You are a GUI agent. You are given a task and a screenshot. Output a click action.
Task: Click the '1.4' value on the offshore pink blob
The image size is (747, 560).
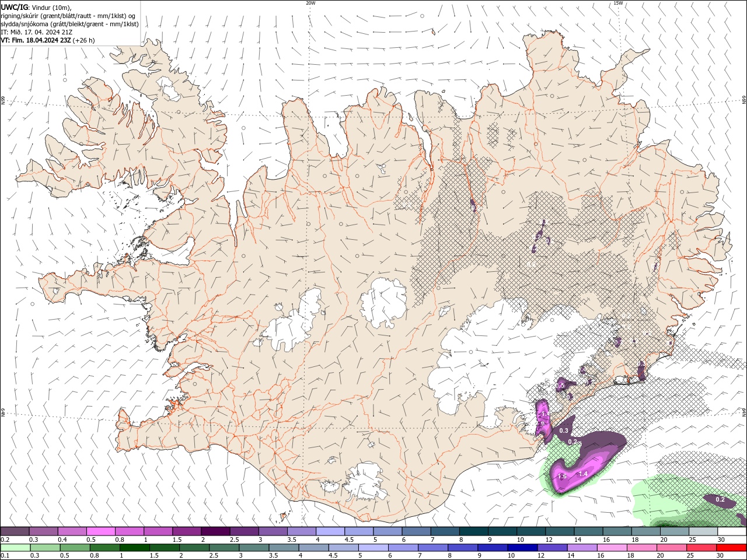[x=583, y=474]
